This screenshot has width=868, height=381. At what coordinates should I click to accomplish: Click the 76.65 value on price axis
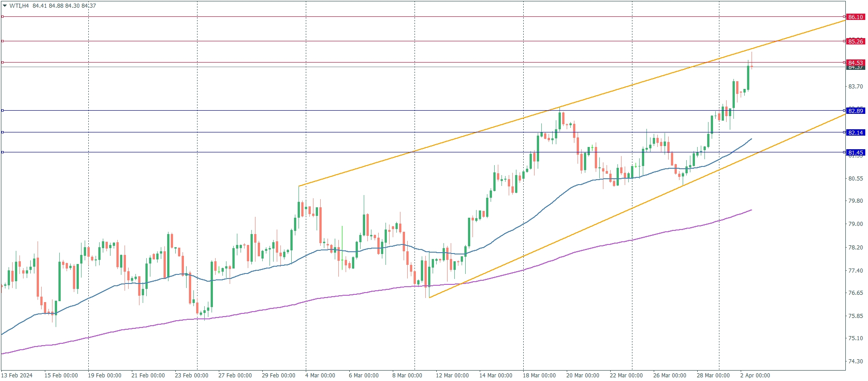click(855, 293)
